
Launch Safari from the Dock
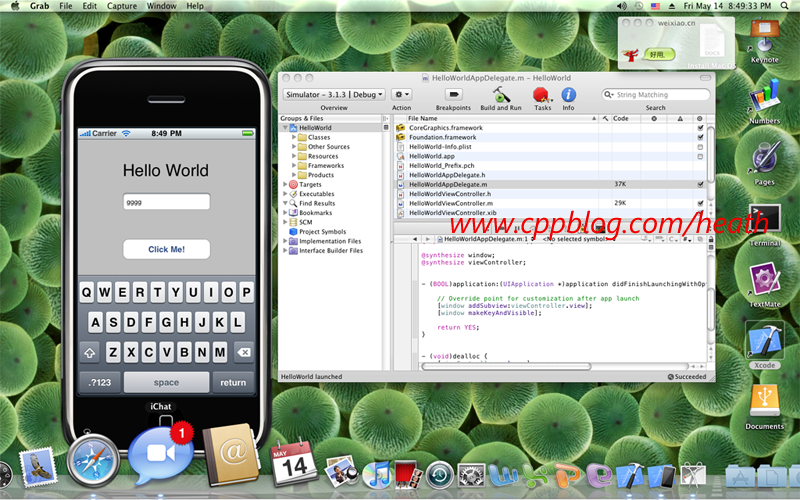point(93,460)
